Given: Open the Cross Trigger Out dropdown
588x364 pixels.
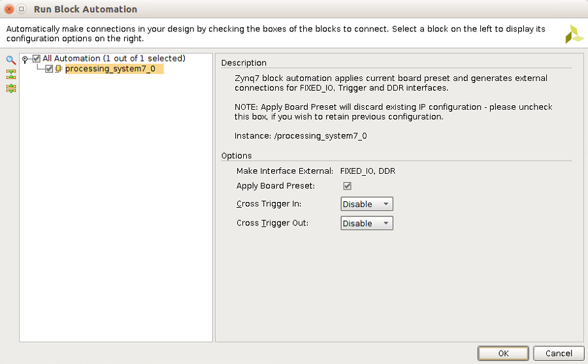Looking at the screenshot, I should (x=367, y=223).
